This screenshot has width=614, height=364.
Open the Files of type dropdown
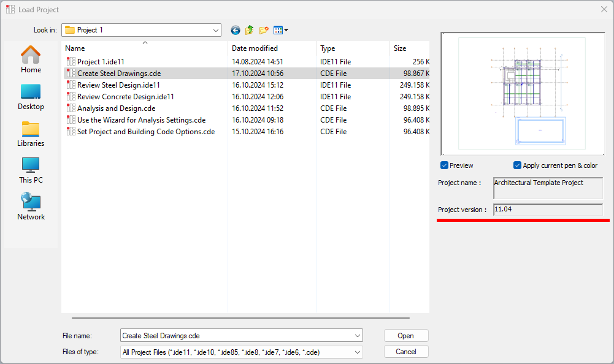pos(358,352)
